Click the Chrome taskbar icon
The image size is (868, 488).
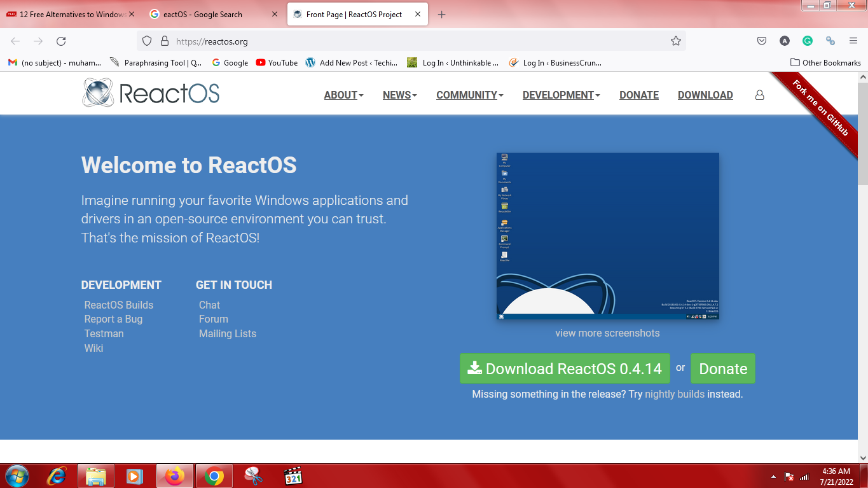(x=214, y=476)
